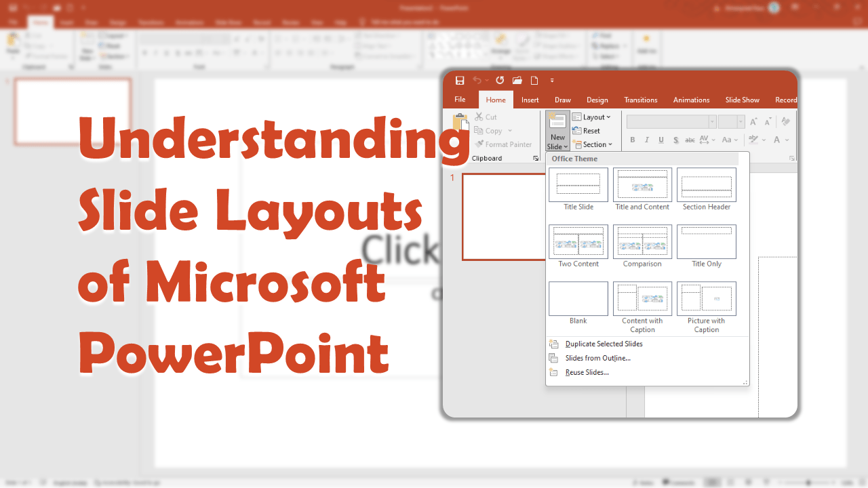Open the Layout dropdown
The image size is (868, 488).
(591, 117)
